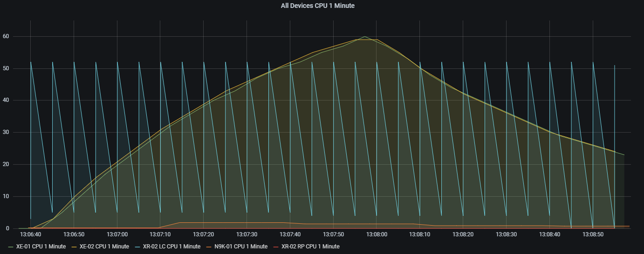Toggle the XE-02 CPU 1 Minute legend series
This screenshot has height=254, width=644.
click(104, 246)
